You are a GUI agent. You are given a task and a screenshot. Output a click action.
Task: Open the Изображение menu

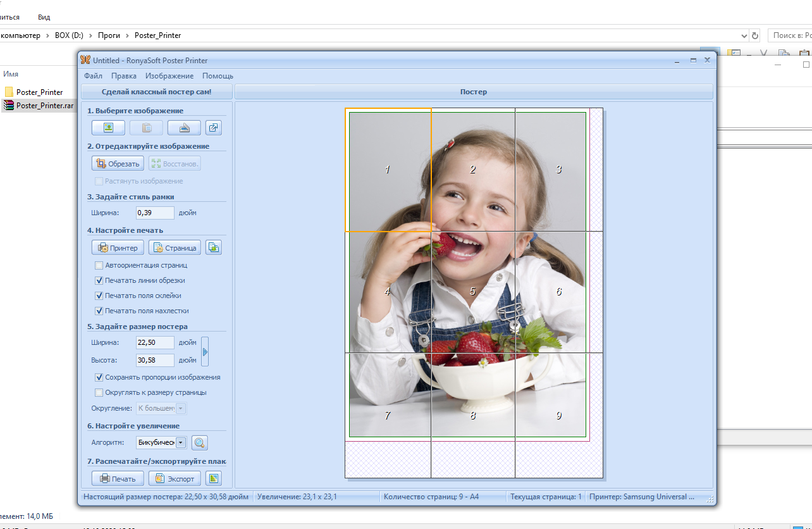click(x=169, y=76)
